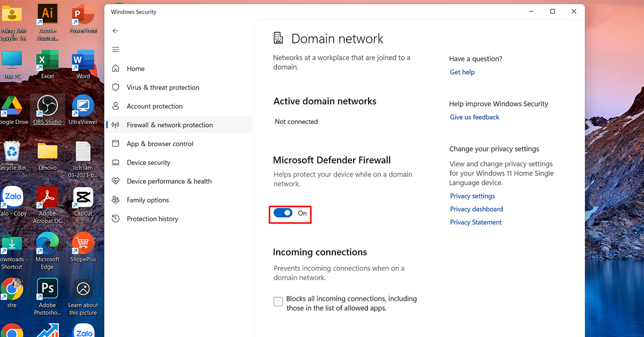The width and height of the screenshot is (644, 337).
Task: Open Family options in the sidebar
Action: 148,200
